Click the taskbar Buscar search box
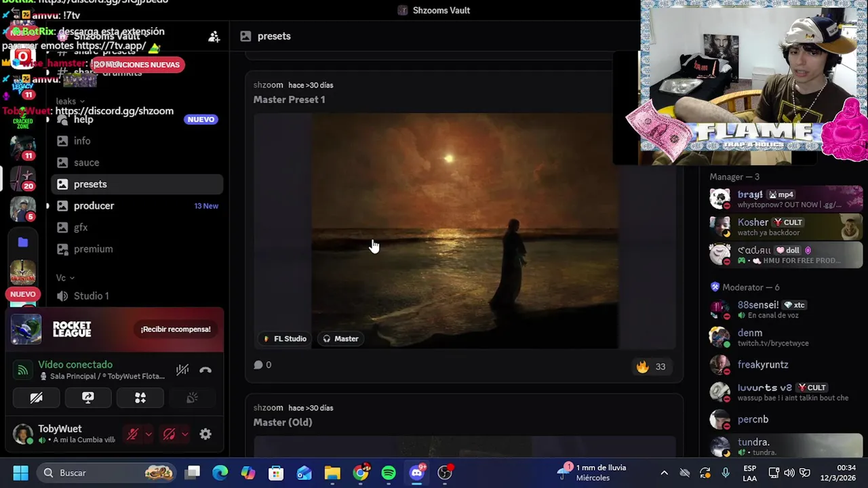Image resolution: width=868 pixels, height=488 pixels. click(x=104, y=473)
